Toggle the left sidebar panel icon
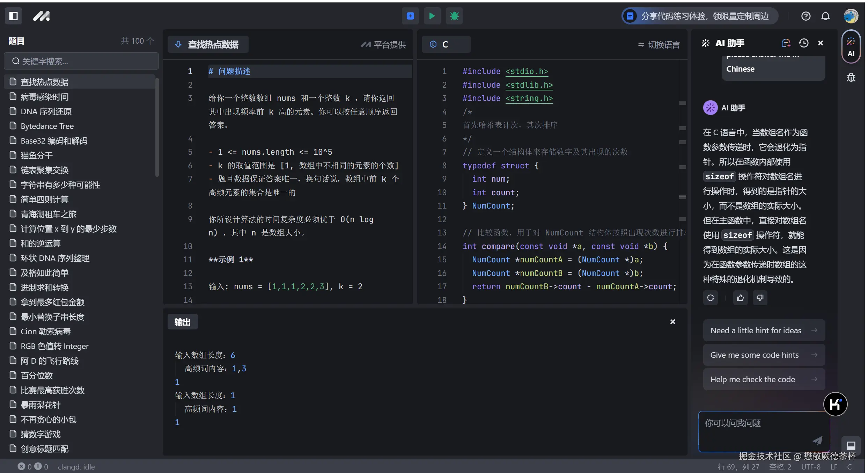The image size is (868, 473). click(13, 16)
